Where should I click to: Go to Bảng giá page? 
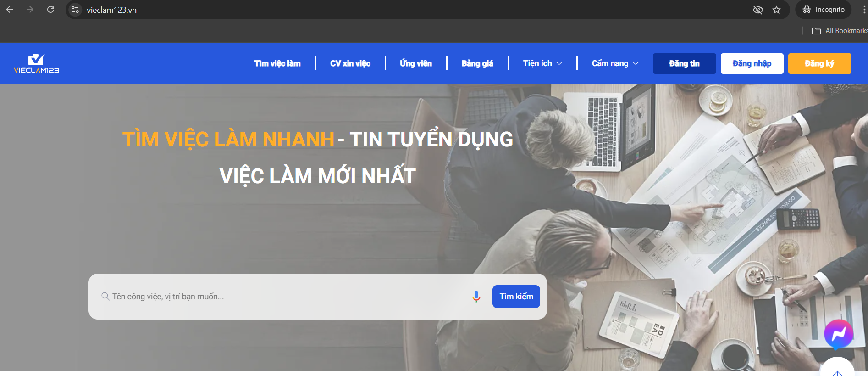click(477, 63)
